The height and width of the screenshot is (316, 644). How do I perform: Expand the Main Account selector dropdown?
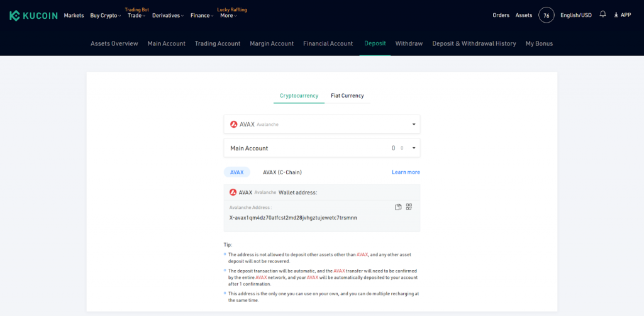(x=414, y=148)
